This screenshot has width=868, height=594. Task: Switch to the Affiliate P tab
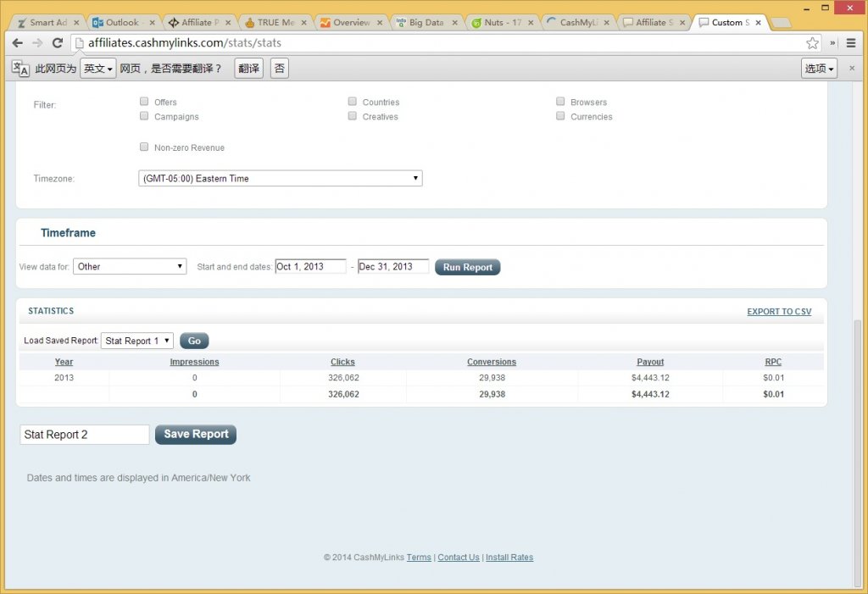click(199, 23)
